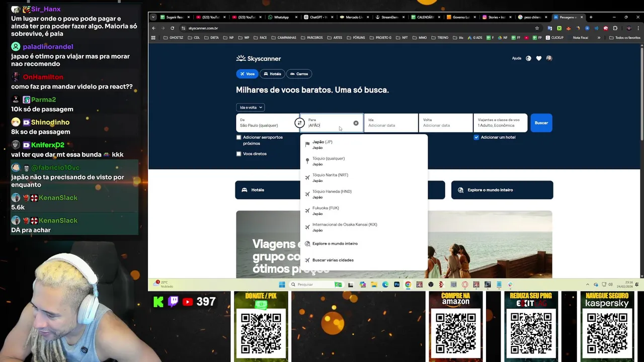Click the browser reload icon

point(172,28)
